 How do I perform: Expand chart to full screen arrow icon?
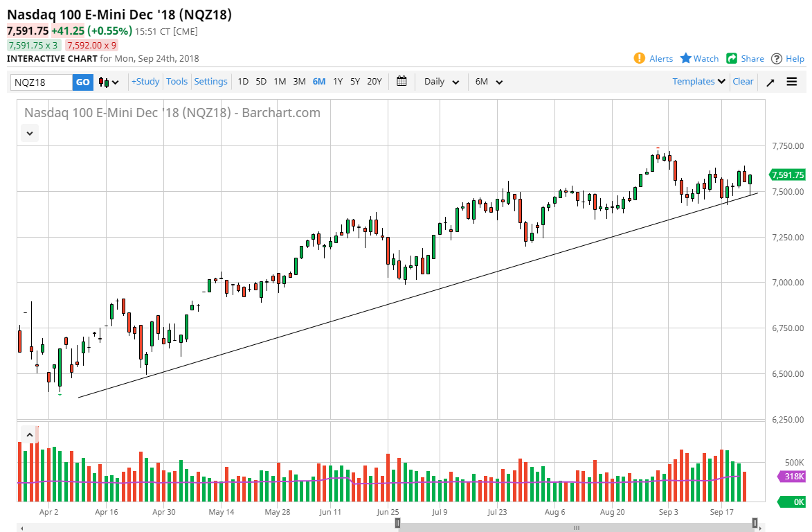(x=770, y=82)
